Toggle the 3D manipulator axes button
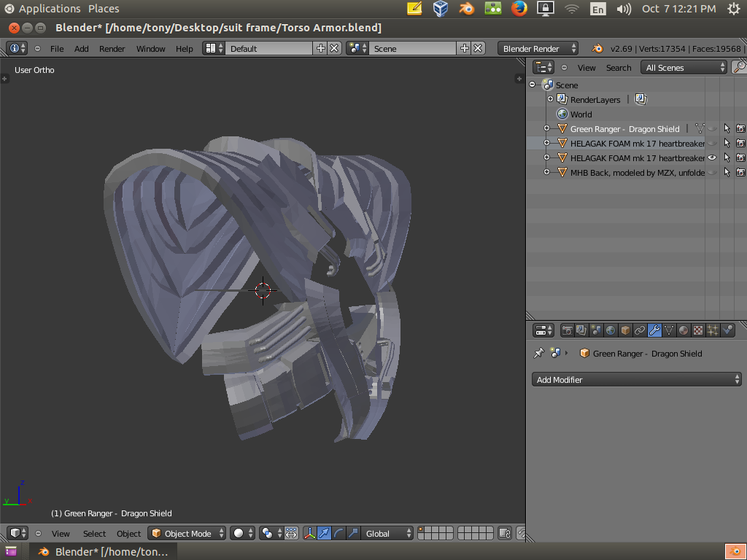Screen dimensions: 747x560 (x=309, y=533)
